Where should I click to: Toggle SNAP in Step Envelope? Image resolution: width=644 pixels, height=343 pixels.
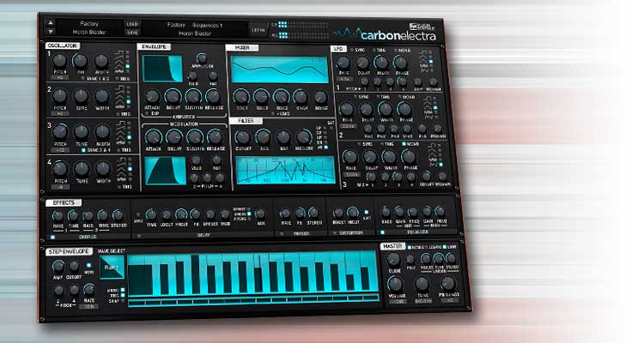tap(123, 301)
